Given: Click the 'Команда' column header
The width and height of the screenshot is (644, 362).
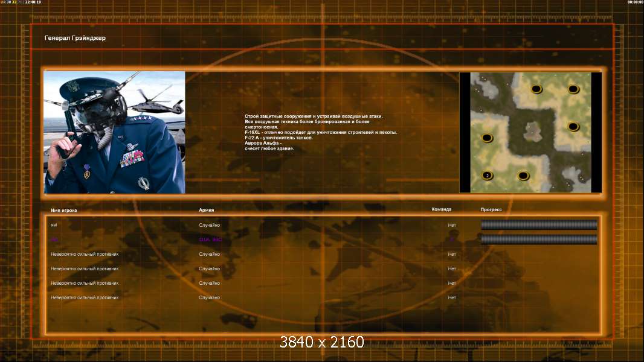Looking at the screenshot, I should click(442, 209).
